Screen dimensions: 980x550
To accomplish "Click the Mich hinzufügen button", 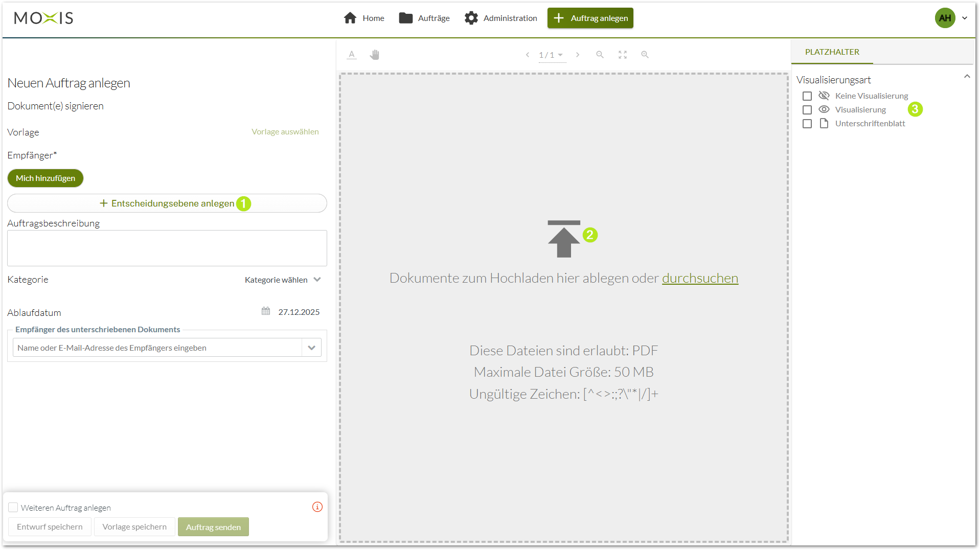I will [45, 178].
